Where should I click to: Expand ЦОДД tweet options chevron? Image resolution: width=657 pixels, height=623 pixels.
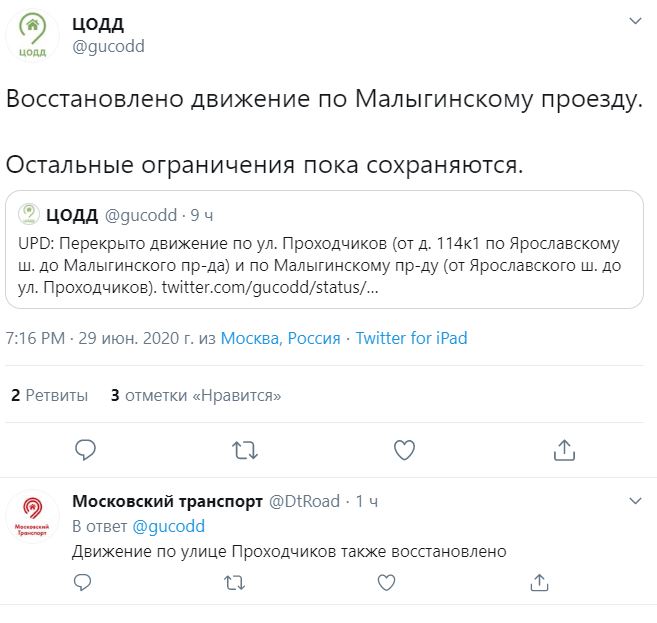click(635, 21)
